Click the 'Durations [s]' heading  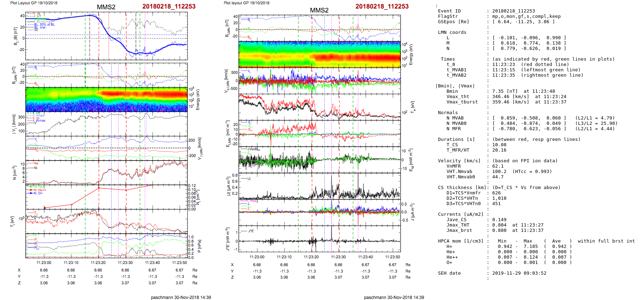coord(457,139)
